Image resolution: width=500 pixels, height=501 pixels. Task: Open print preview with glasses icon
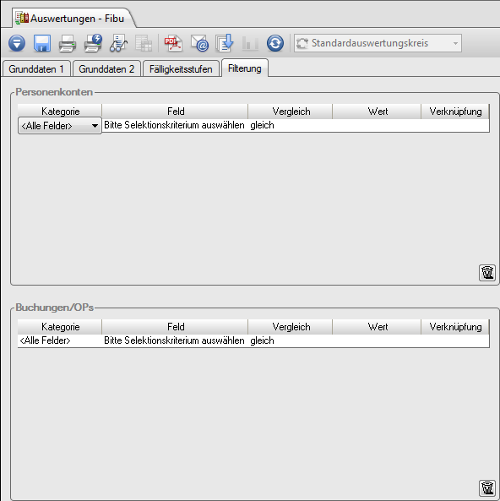pos(118,43)
